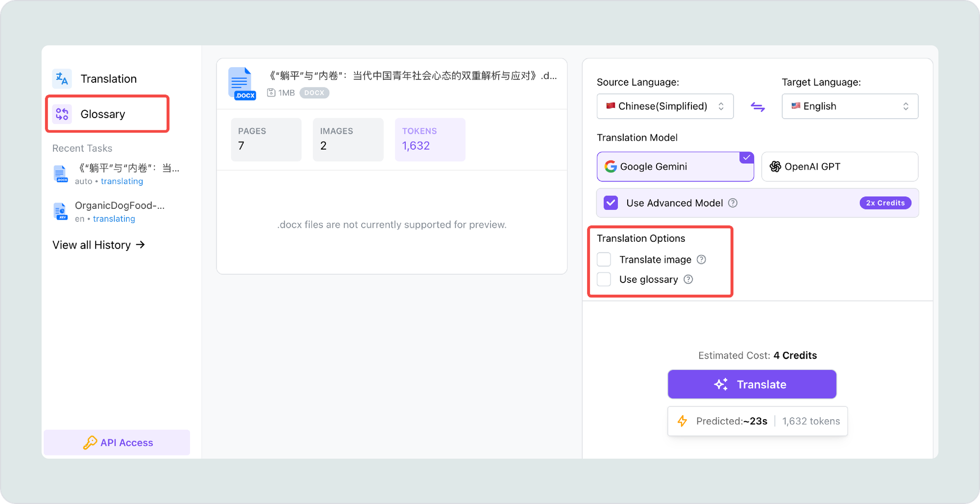This screenshot has width=980, height=504.
Task: Check the Use glossary option
Action: click(604, 279)
